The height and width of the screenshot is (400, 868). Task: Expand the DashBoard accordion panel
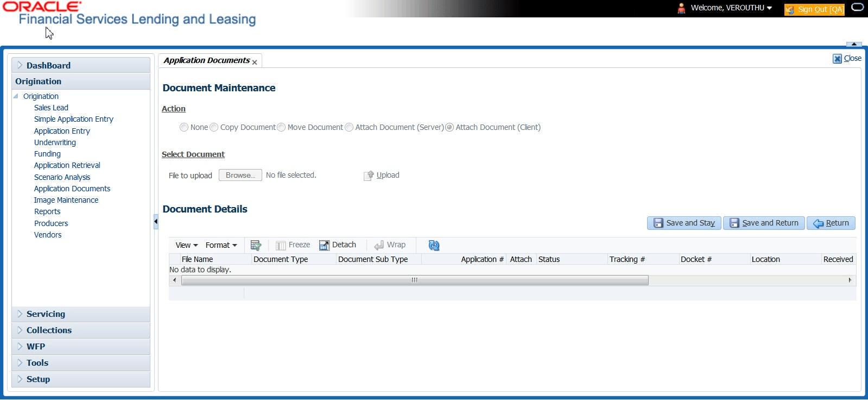click(x=81, y=65)
